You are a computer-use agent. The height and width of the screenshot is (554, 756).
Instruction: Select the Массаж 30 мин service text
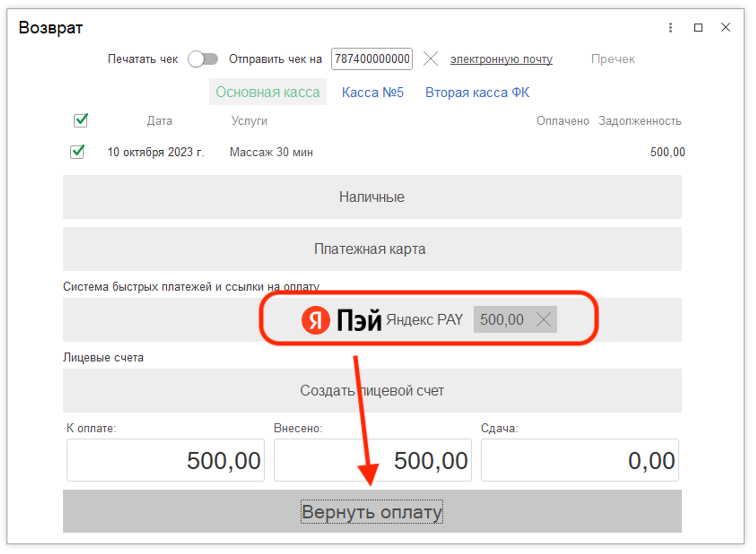click(x=271, y=152)
